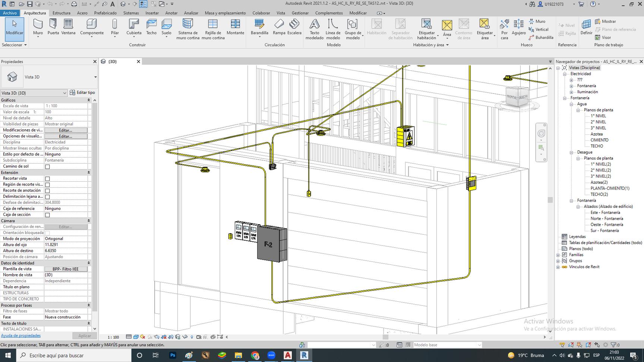Screen dimensions: 644x362
Task: Collapse the Gráficos properties section
Action: click(89, 100)
